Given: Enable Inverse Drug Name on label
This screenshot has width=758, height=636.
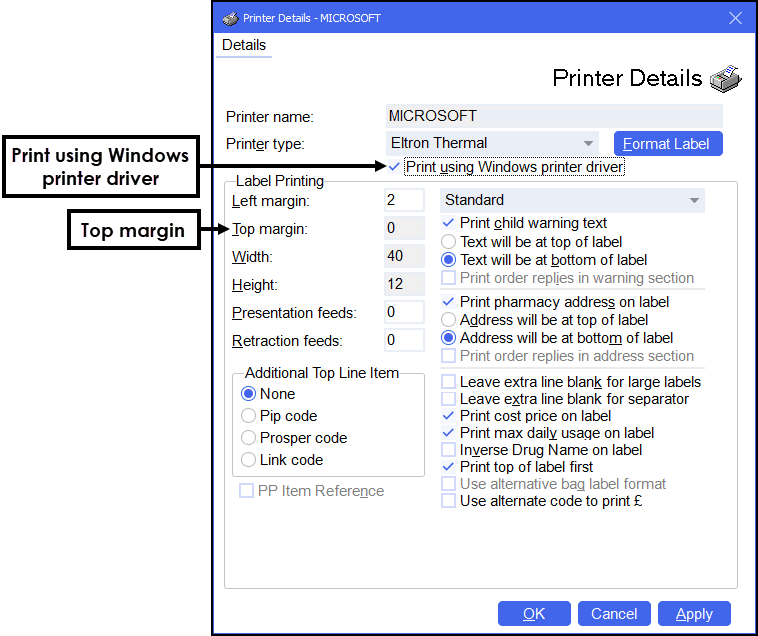Looking at the screenshot, I should (449, 450).
